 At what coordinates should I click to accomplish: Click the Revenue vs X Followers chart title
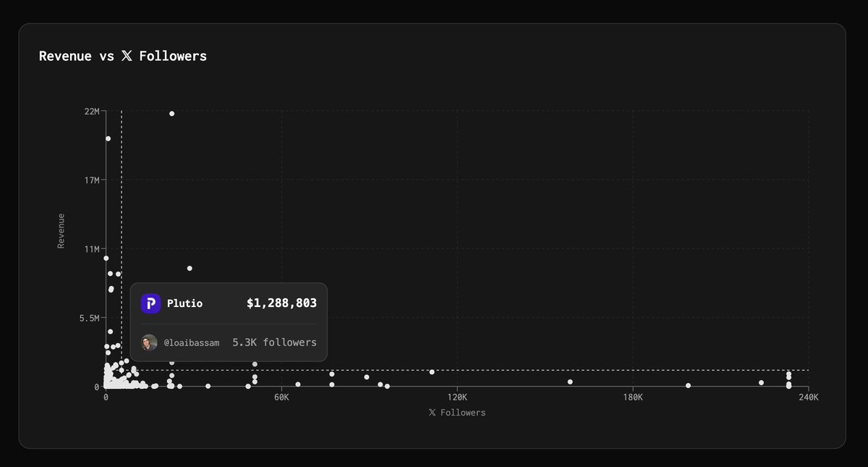click(123, 56)
